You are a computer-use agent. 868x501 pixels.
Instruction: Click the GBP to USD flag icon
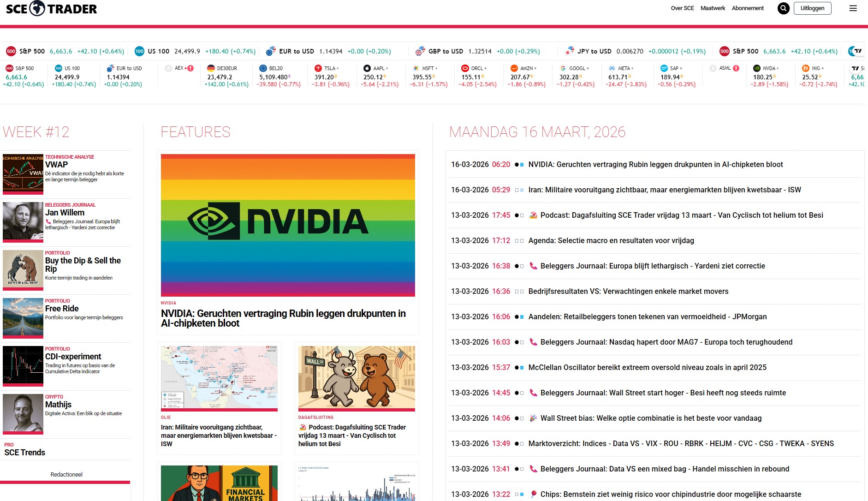420,51
